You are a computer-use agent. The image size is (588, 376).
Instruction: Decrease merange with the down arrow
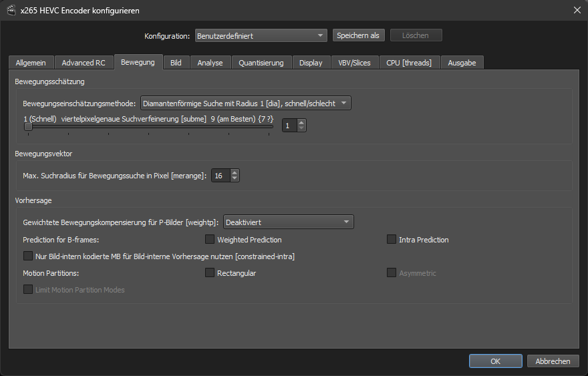[x=235, y=178]
